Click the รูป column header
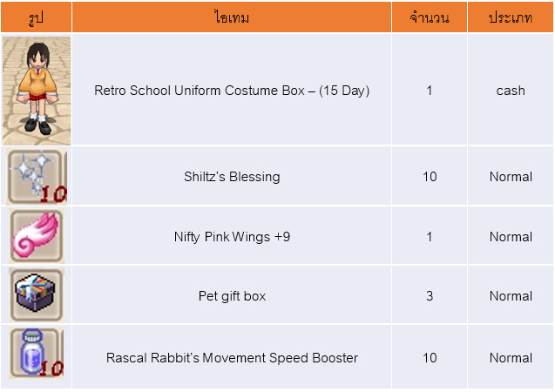Viewport: 555px width, 392px height. pos(36,17)
